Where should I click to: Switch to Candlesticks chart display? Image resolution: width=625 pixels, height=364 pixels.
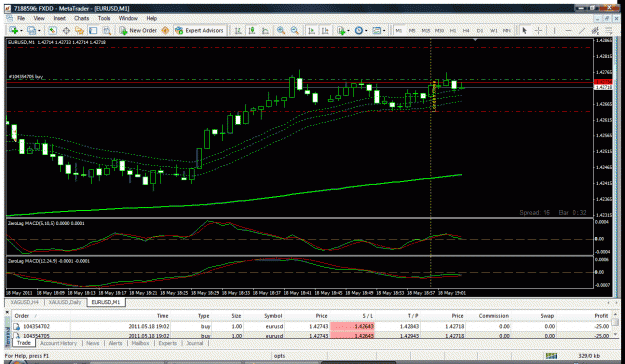coord(252,30)
